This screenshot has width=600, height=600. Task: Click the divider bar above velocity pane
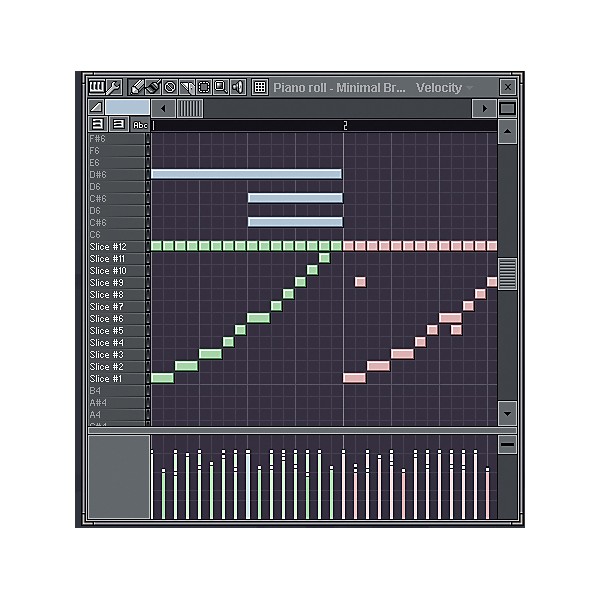click(x=302, y=430)
